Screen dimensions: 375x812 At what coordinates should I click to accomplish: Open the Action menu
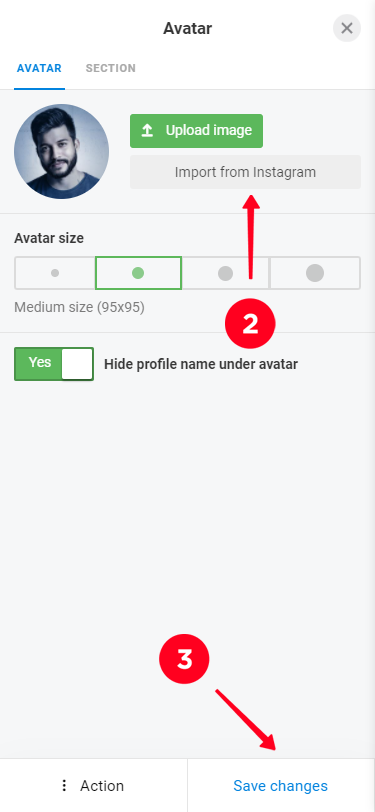pyautogui.click(x=93, y=786)
